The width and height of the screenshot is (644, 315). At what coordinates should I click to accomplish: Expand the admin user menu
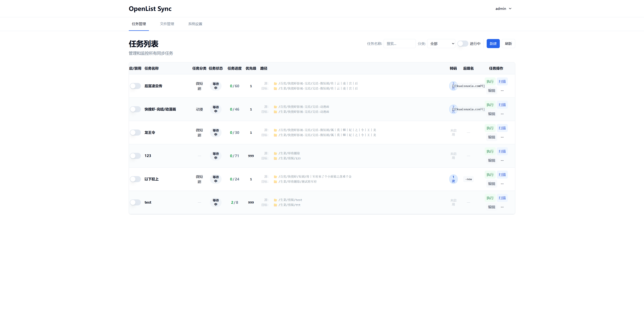click(x=503, y=9)
